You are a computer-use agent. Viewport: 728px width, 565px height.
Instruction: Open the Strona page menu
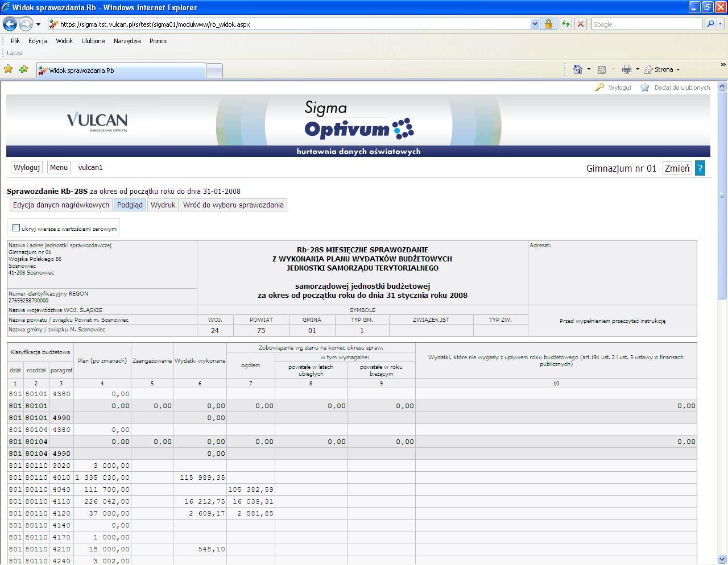[x=662, y=69]
